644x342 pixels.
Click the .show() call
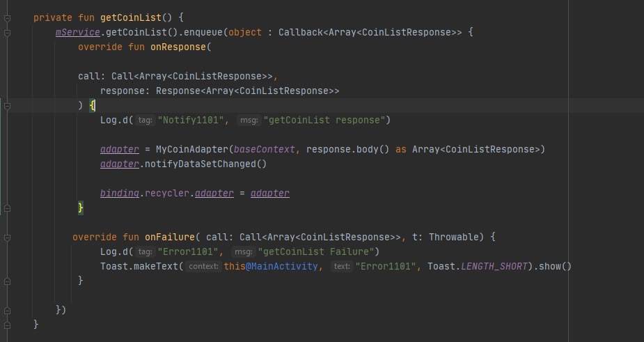coord(552,266)
